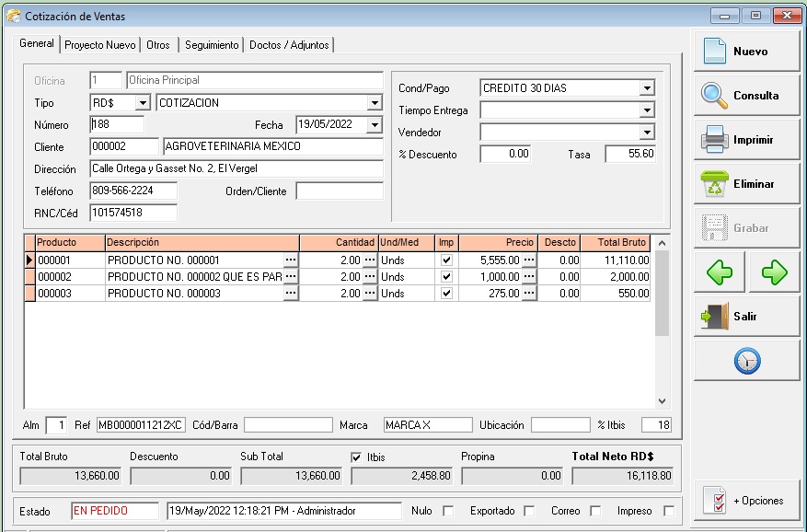Switch to the Proyecto Nuevo tab
This screenshot has height=532, width=807.
pyautogui.click(x=100, y=45)
